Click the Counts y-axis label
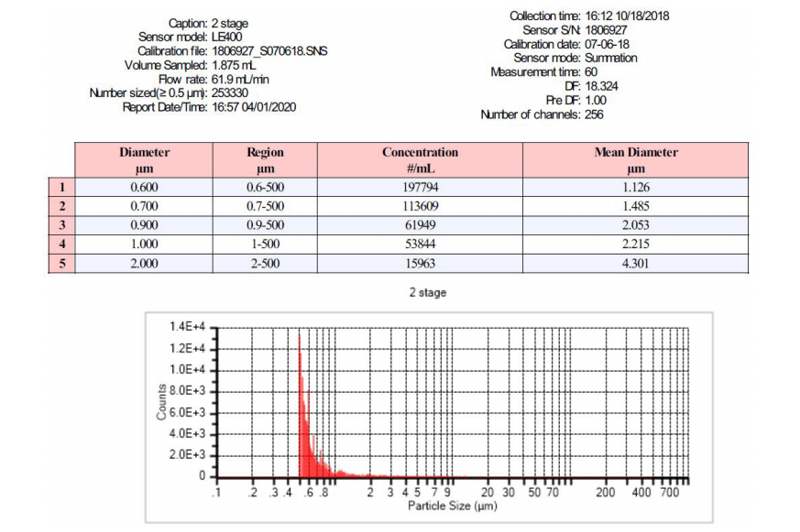This screenshot has height=532, width=800. pos(162,401)
